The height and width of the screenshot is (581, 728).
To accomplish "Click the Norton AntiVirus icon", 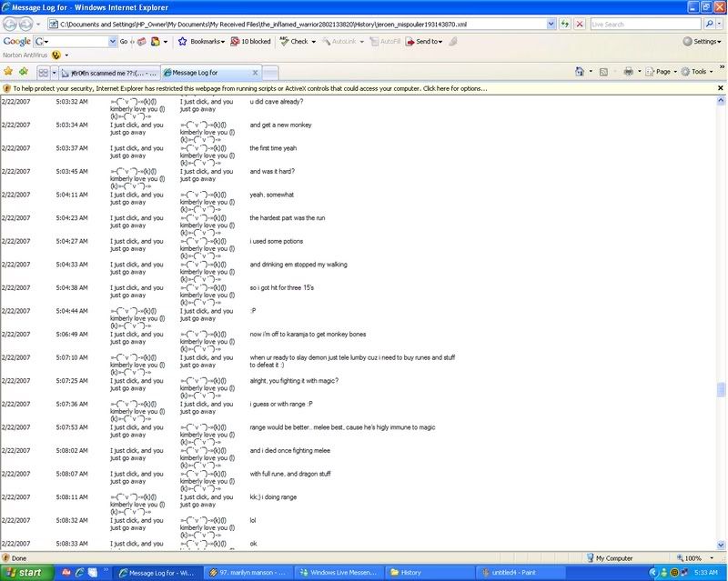I will point(56,55).
